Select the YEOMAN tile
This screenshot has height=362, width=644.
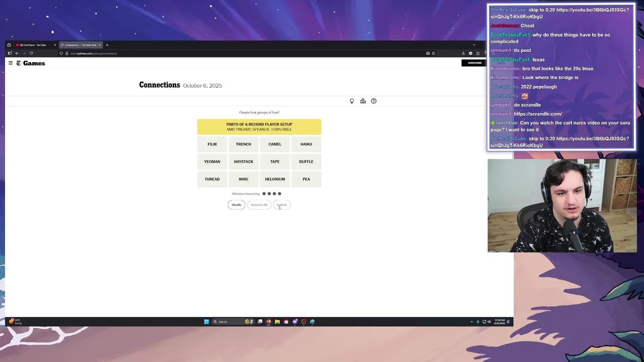(212, 161)
